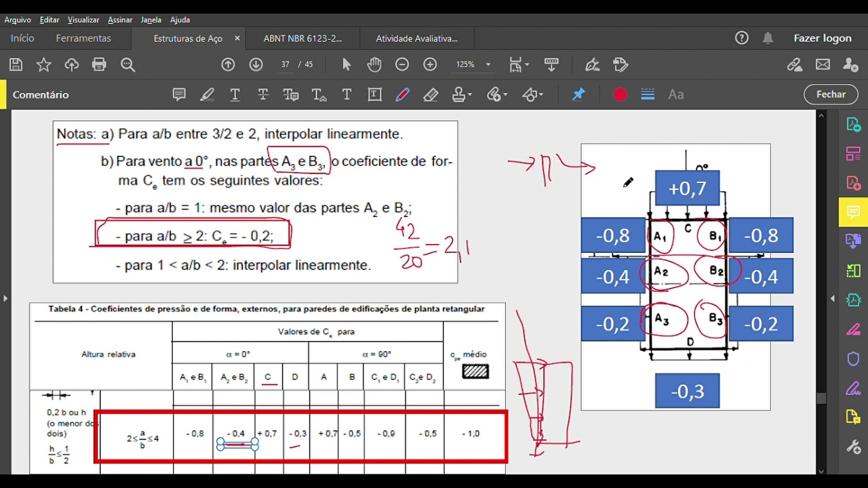Viewport: 868px width, 488px height.
Task: Switch to the Início tab
Action: (x=22, y=39)
